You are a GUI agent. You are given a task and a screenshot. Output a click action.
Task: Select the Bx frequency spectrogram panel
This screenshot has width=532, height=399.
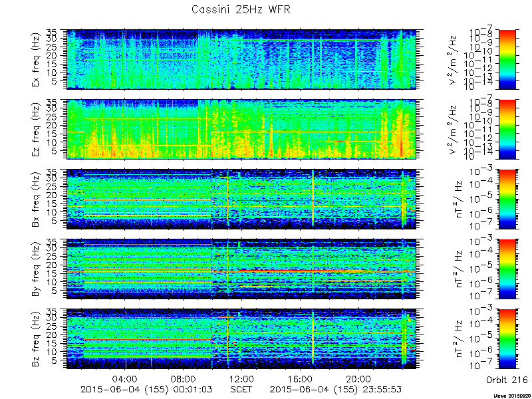pos(241,199)
